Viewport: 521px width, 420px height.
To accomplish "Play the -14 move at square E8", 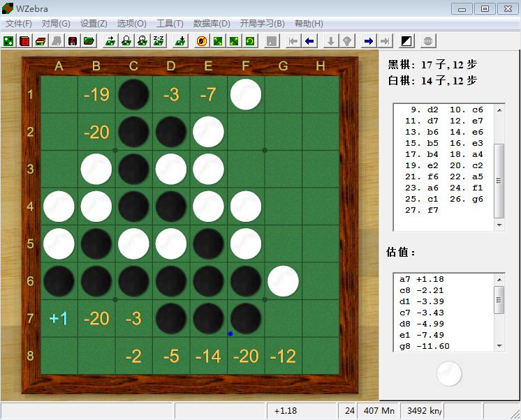I will (208, 356).
